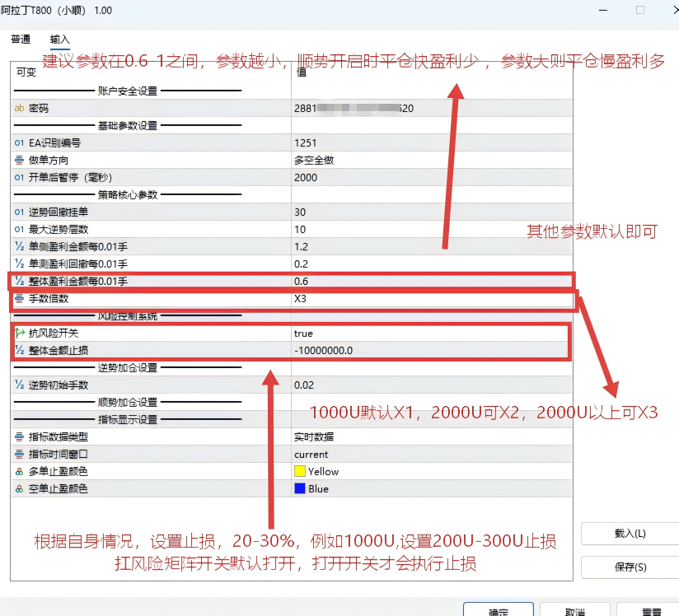Click the "01" integer icon beside EA识别编号
This screenshot has width=679, height=616.
click(17, 142)
